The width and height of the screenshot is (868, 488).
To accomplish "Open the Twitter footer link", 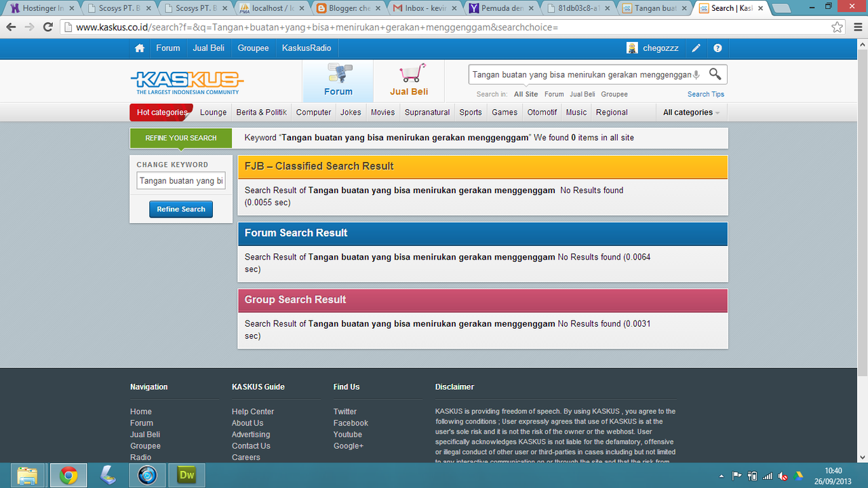I will click(x=345, y=411).
